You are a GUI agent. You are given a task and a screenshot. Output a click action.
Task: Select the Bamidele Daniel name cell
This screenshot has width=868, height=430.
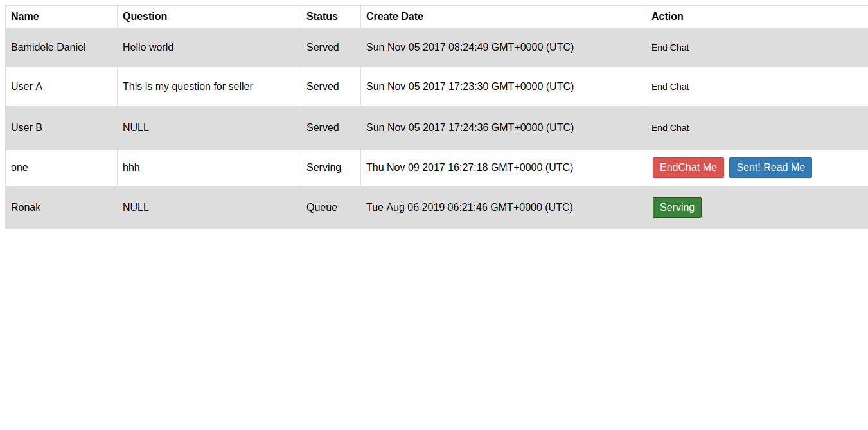coord(48,48)
